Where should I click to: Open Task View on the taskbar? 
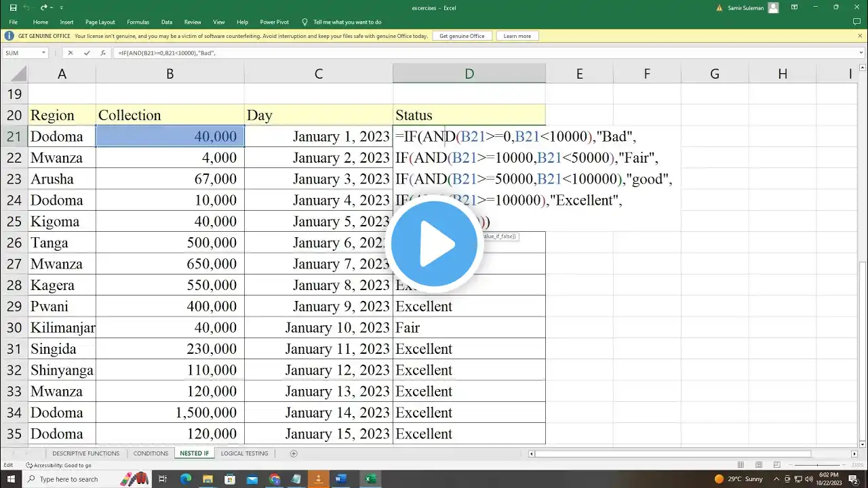pyautogui.click(x=163, y=479)
